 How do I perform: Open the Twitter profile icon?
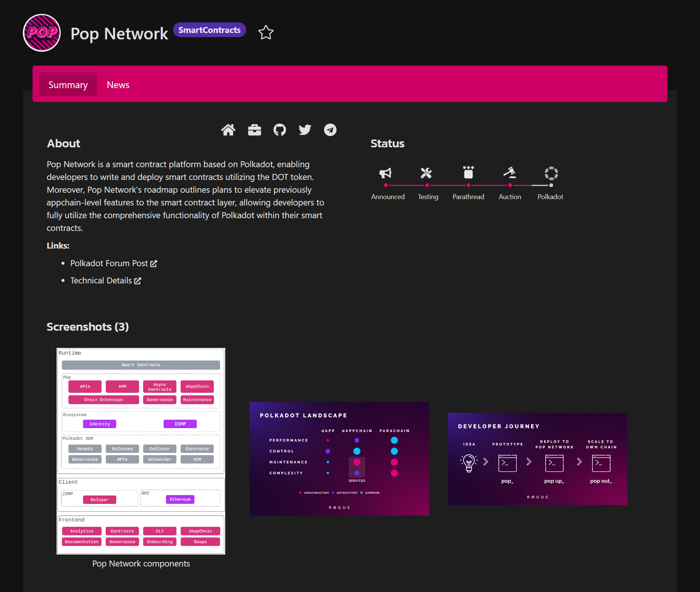[x=305, y=130]
